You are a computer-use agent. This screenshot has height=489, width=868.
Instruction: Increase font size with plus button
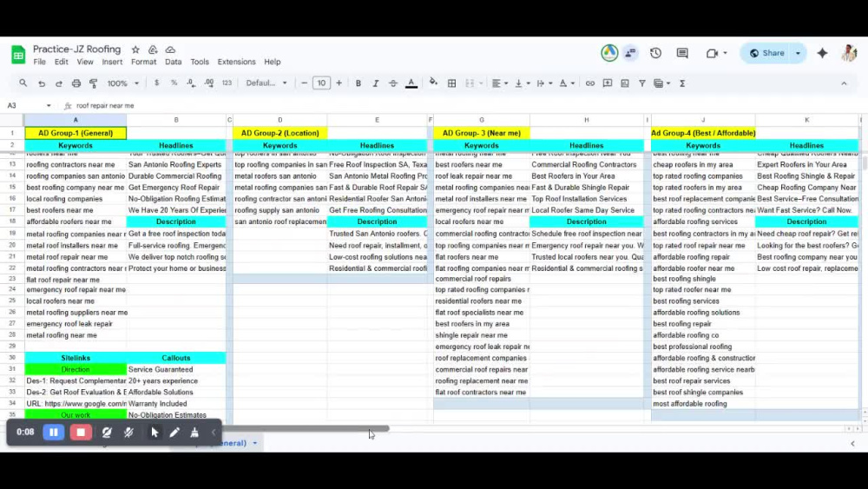coord(339,83)
